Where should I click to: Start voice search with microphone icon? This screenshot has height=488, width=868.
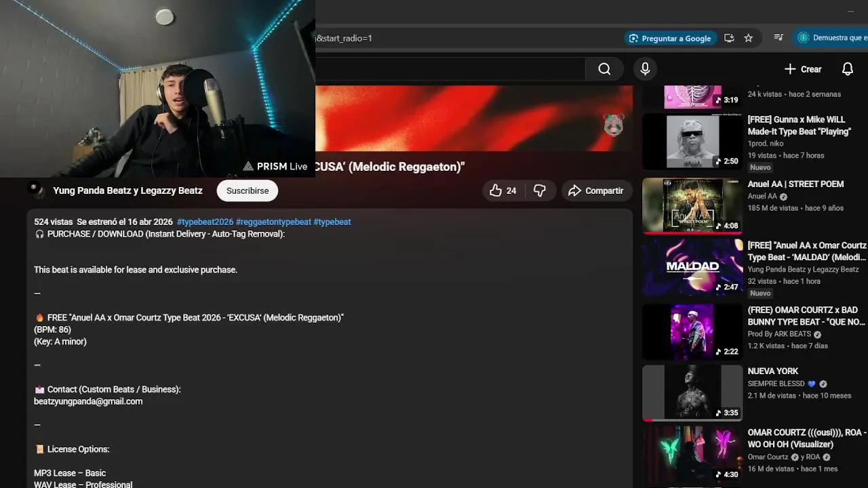645,68
